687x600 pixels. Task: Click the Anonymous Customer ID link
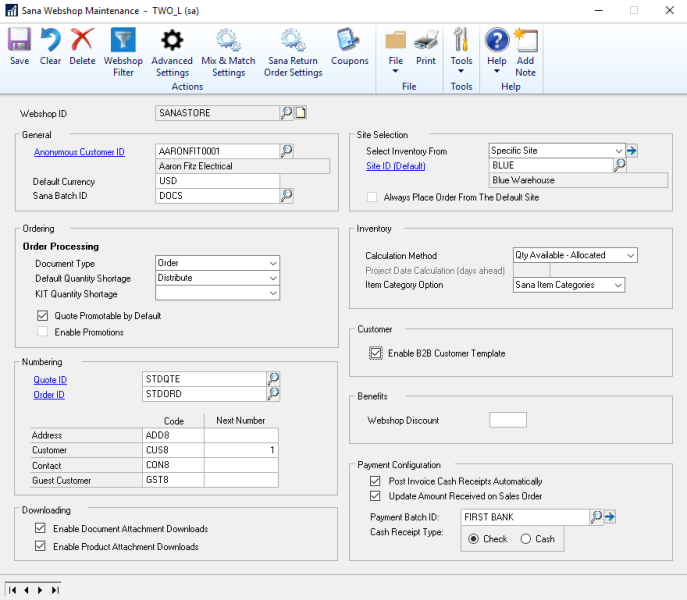[79, 152]
